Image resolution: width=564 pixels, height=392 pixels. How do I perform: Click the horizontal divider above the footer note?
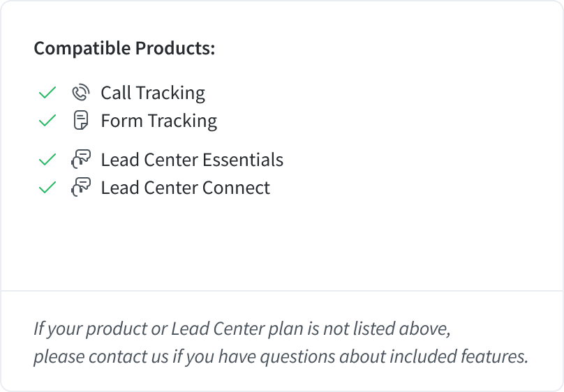point(282,290)
